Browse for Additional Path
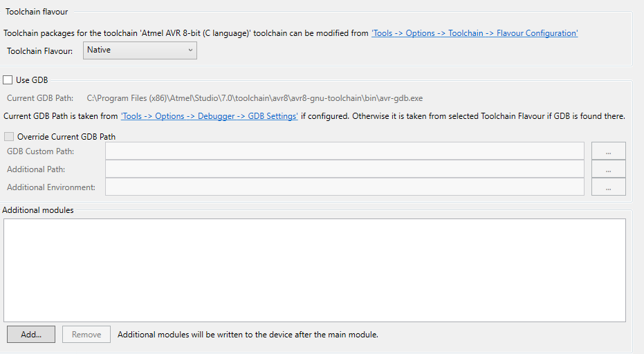Screen dimensions: 644x354 (x=608, y=169)
